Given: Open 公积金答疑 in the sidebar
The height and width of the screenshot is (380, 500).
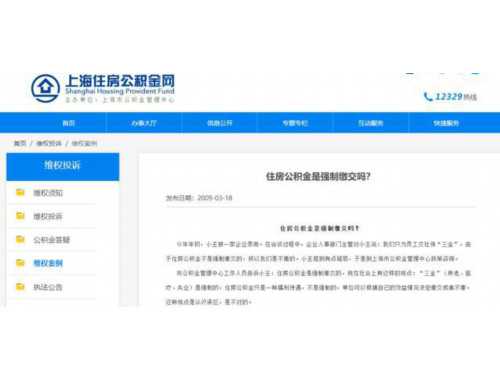Looking at the screenshot, I should point(52,240).
